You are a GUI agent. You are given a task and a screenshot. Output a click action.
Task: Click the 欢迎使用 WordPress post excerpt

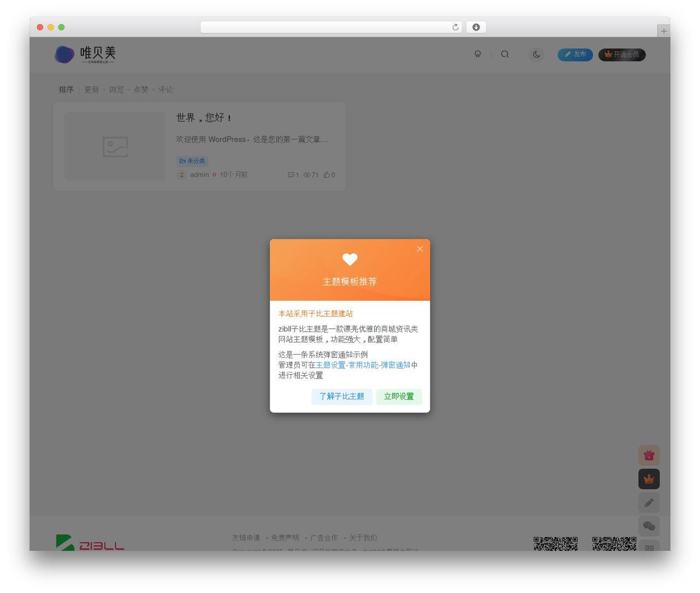[x=252, y=139]
